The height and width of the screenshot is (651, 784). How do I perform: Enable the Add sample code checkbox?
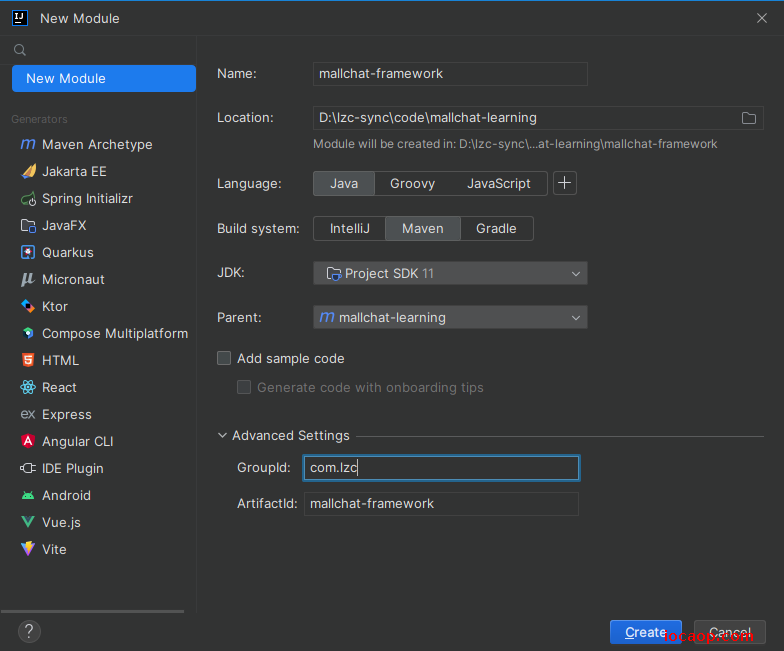224,358
